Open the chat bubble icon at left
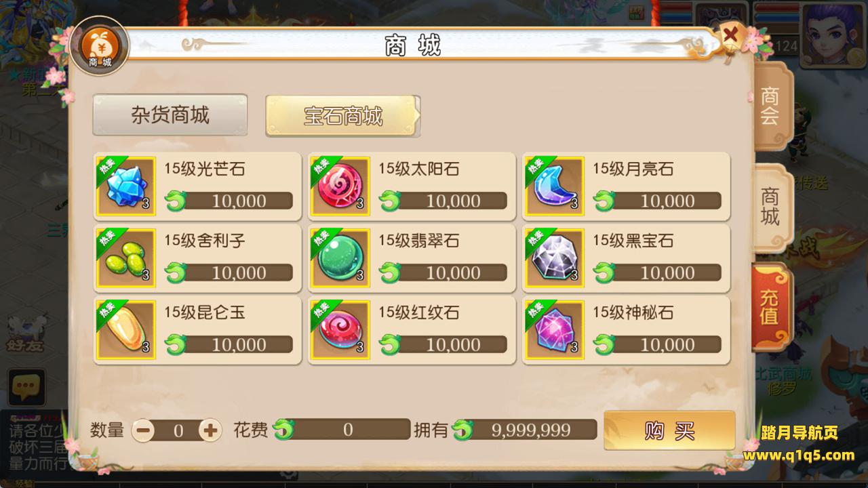This screenshot has width=868, height=488. [x=26, y=388]
